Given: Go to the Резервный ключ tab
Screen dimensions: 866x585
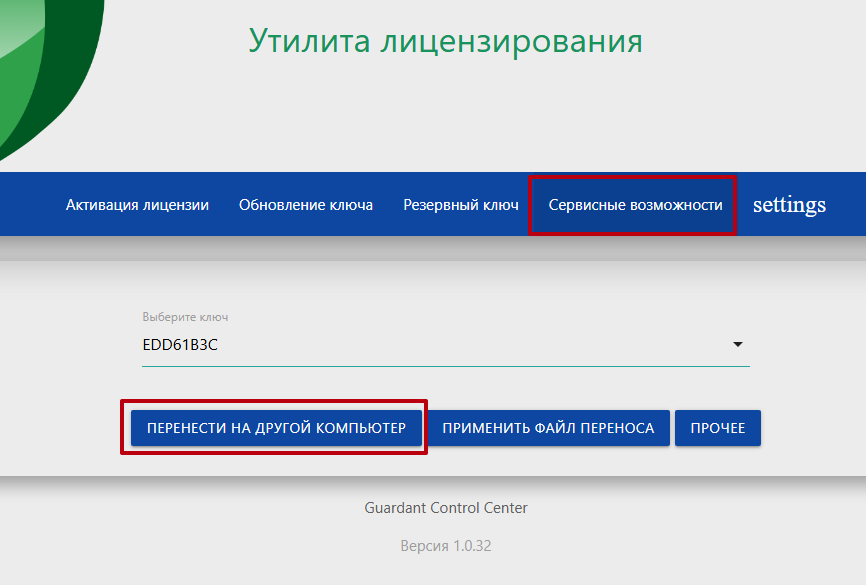Looking at the screenshot, I should [x=461, y=205].
